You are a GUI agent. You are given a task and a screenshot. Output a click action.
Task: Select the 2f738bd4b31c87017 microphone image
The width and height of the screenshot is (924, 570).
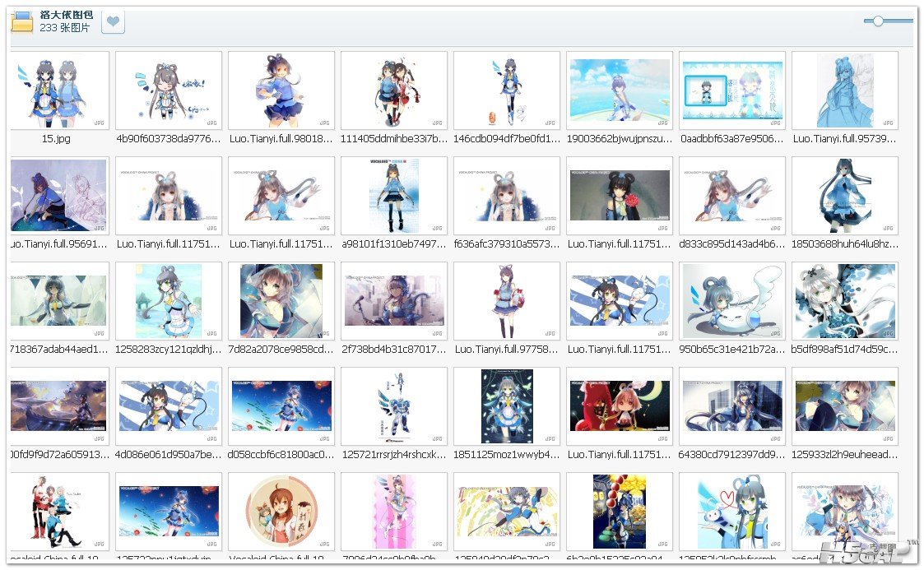tap(394, 301)
